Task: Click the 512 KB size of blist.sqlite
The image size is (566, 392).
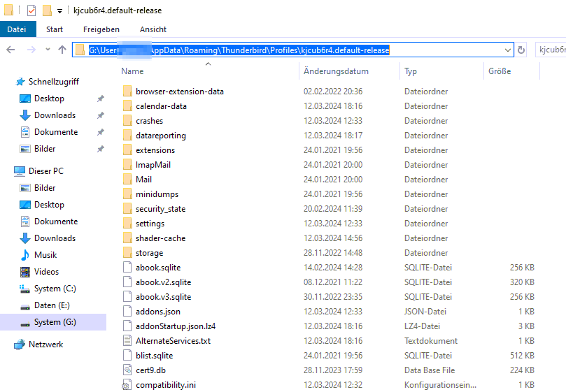Action: coord(522,356)
